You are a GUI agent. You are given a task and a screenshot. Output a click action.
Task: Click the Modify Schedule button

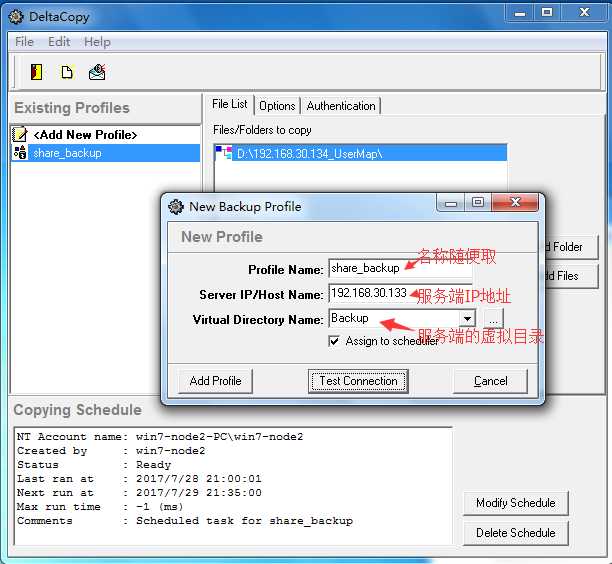516,503
